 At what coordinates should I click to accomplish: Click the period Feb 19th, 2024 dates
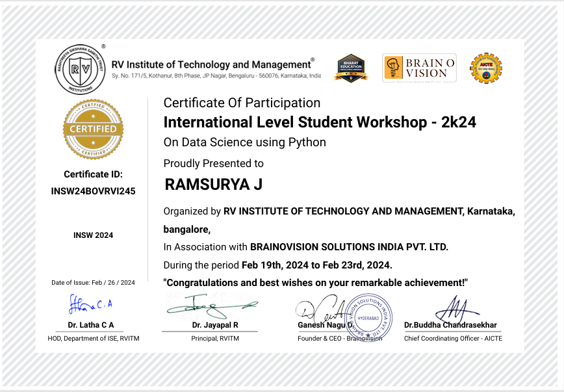click(317, 265)
